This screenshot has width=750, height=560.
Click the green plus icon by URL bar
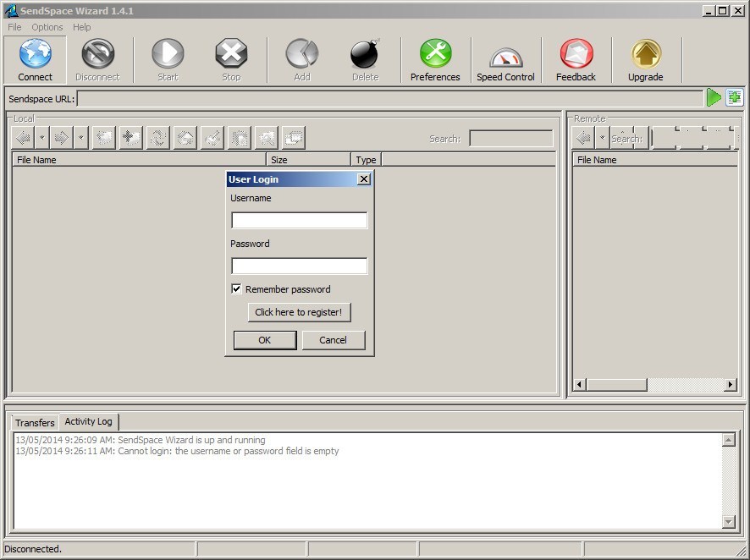pos(734,97)
